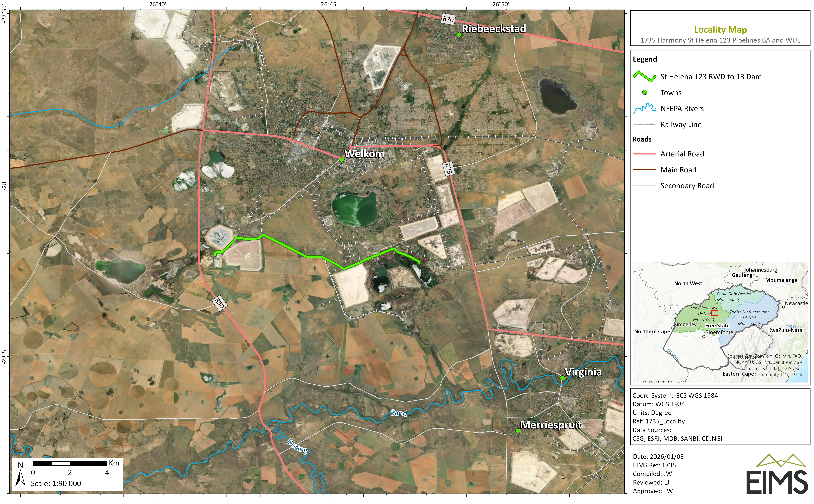814x504 pixels.
Task: Click the Riebeeckstad town green dot marker
Action: [459, 35]
